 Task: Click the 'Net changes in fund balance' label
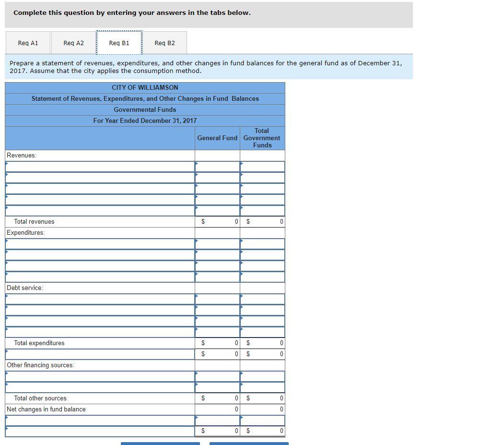click(x=47, y=409)
